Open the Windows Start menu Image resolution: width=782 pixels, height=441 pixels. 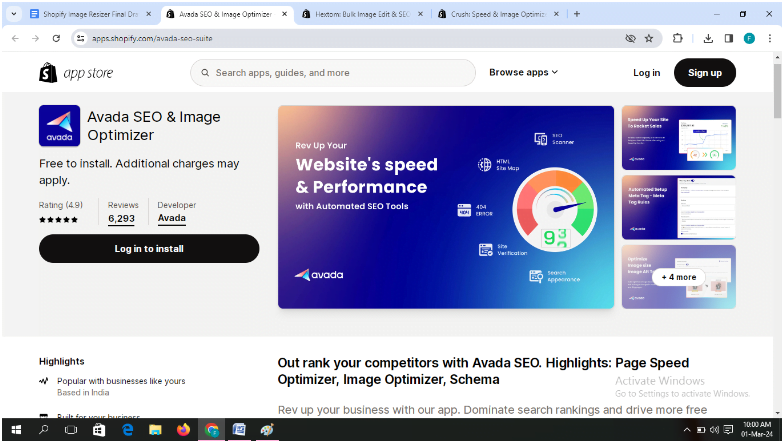click(16, 430)
